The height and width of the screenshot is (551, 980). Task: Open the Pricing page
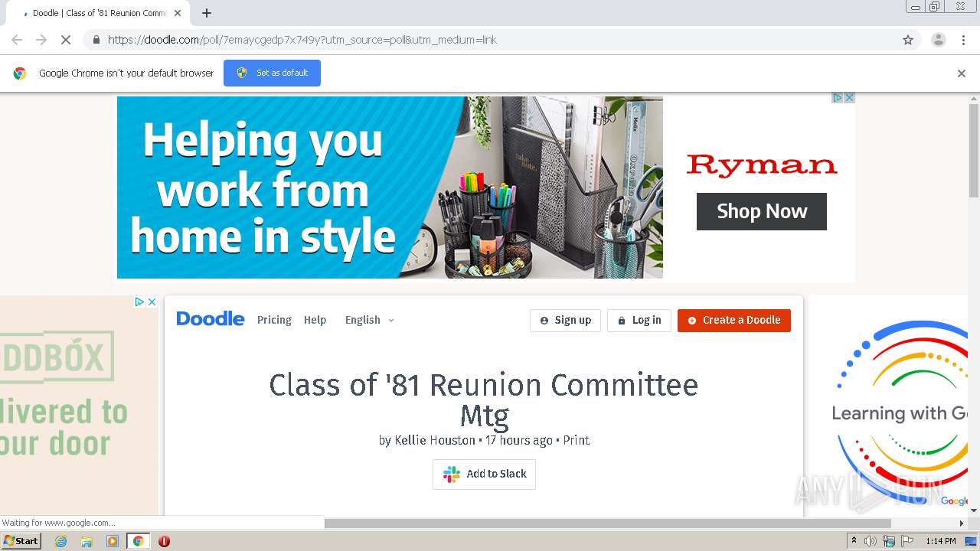tap(274, 320)
